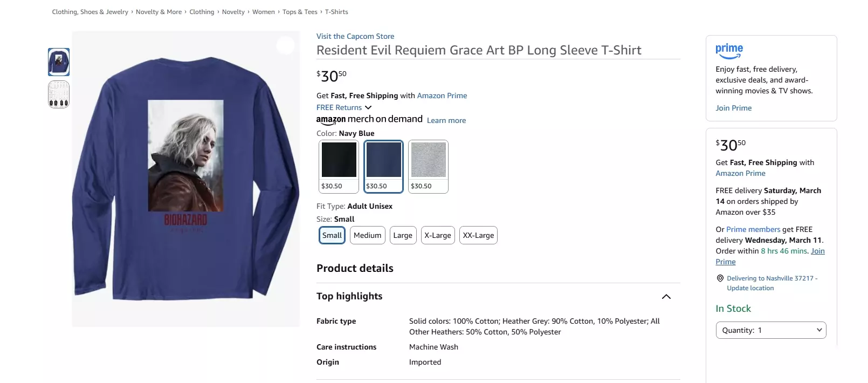Open the Quantity dropdown
868x383 pixels.
tap(770, 330)
